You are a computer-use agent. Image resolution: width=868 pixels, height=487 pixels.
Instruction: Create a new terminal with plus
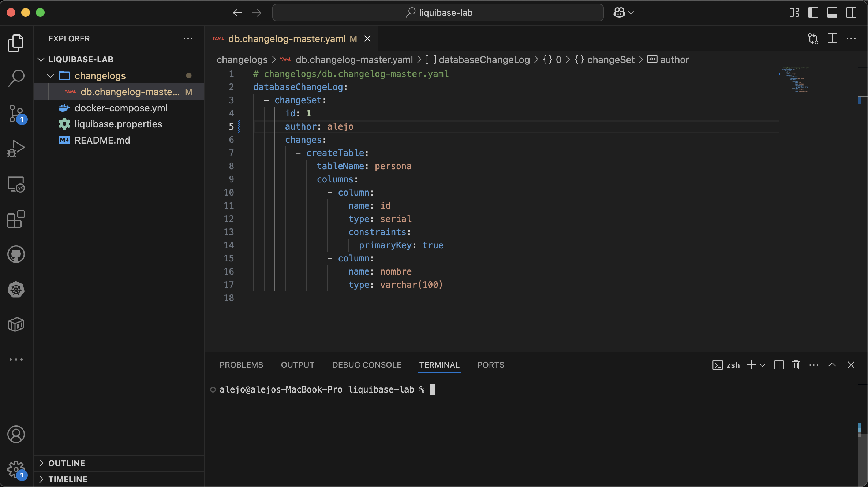tap(751, 365)
